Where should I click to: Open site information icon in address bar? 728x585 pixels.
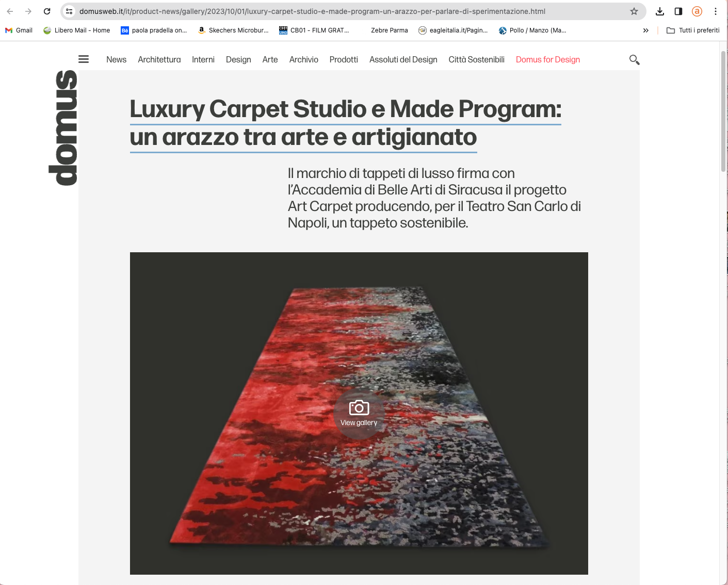coord(69,11)
